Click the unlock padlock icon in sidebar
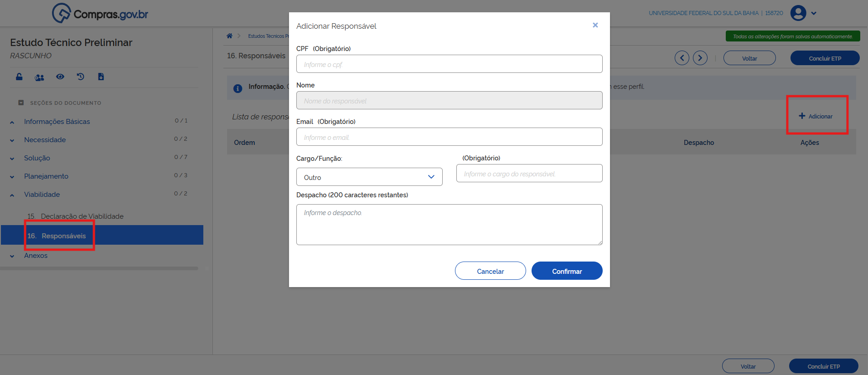The image size is (868, 375). coord(19,77)
